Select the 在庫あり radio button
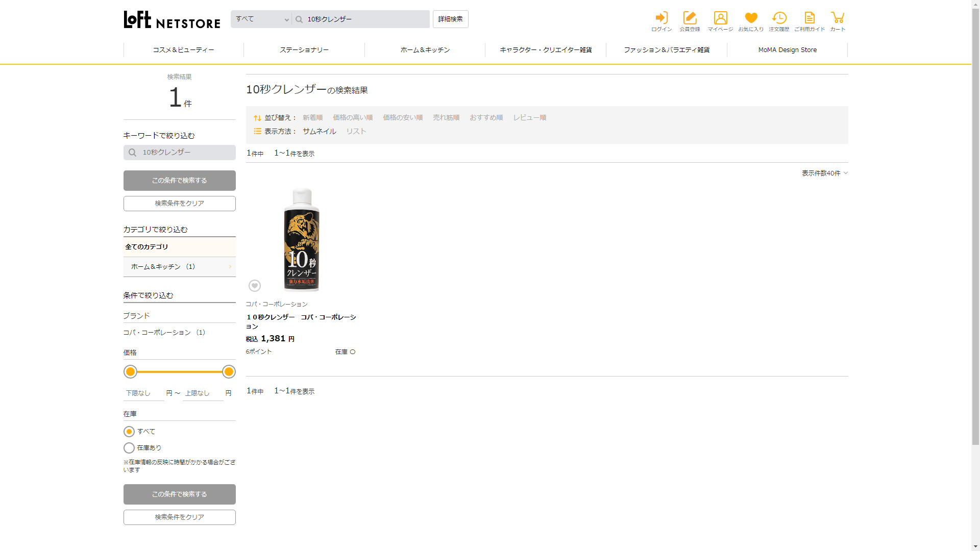The height and width of the screenshot is (551, 980). tap(129, 448)
